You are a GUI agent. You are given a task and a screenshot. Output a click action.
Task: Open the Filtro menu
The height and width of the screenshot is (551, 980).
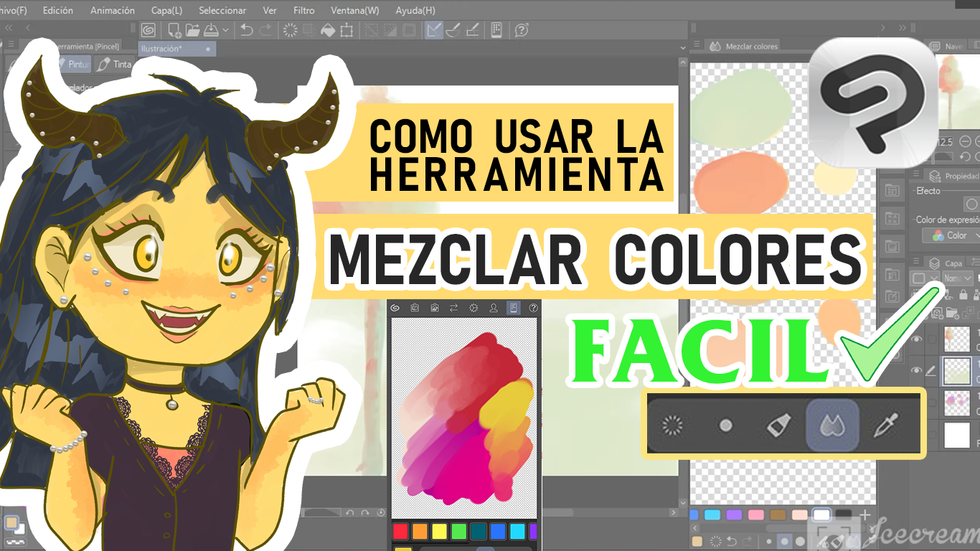pos(304,10)
